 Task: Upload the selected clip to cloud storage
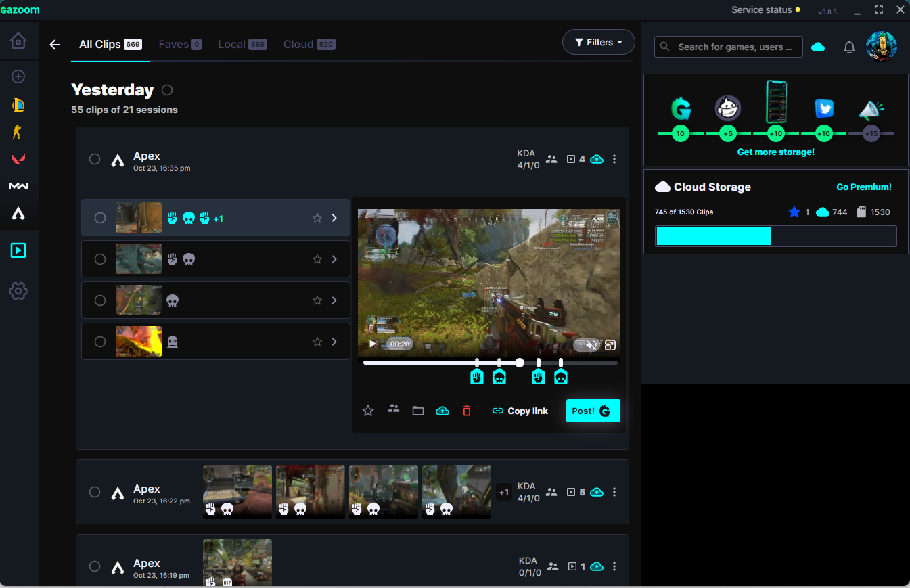[442, 410]
